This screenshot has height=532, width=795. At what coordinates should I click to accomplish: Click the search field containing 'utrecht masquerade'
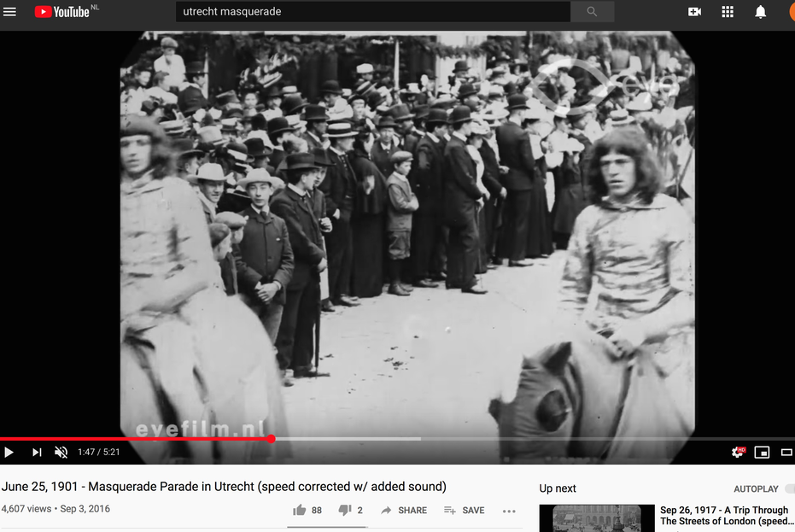[372, 12]
